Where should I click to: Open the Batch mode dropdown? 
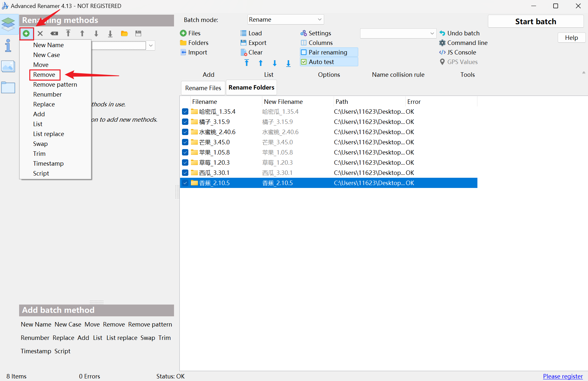tap(286, 20)
